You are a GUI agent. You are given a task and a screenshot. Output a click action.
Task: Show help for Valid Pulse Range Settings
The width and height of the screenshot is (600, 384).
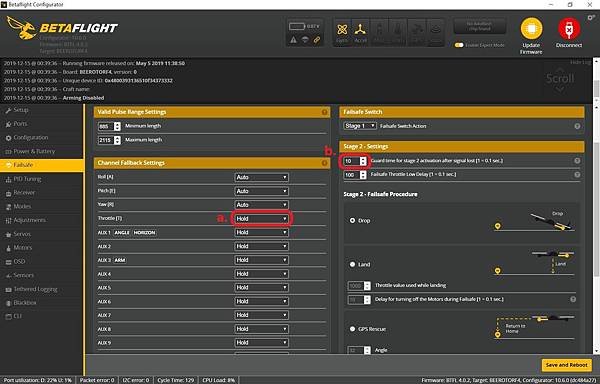tap(324, 112)
